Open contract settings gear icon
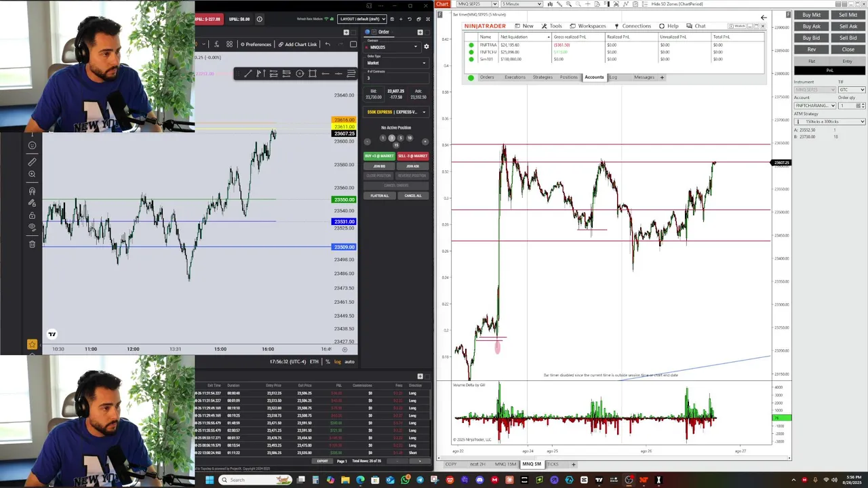The image size is (868, 488). tap(427, 47)
